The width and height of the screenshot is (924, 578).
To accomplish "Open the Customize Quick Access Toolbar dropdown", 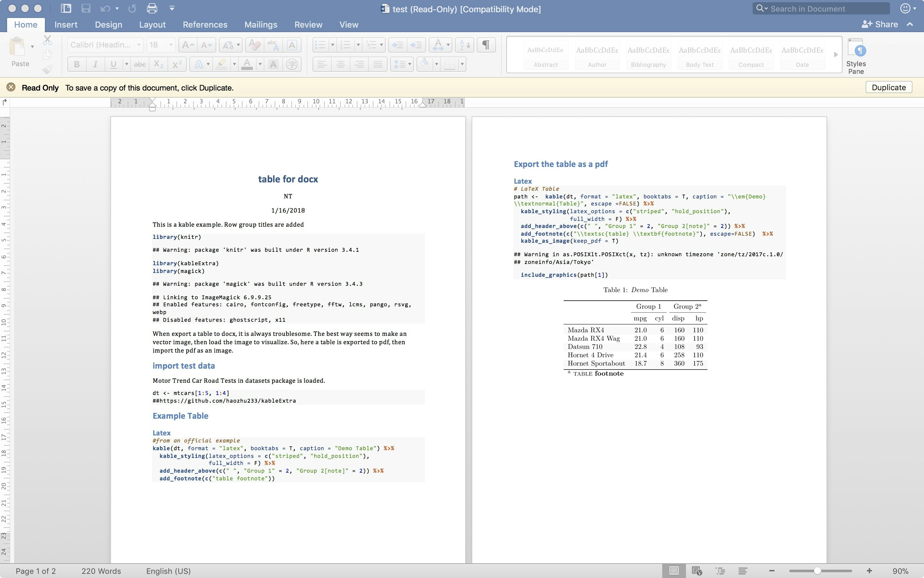I will coord(172,8).
